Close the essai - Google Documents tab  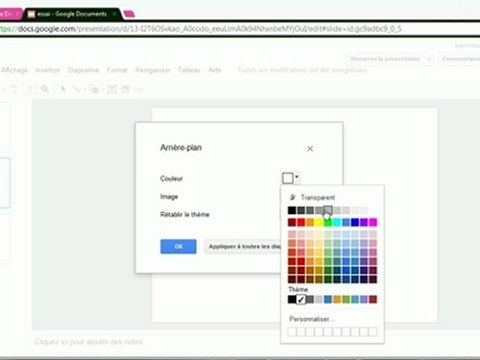point(115,14)
